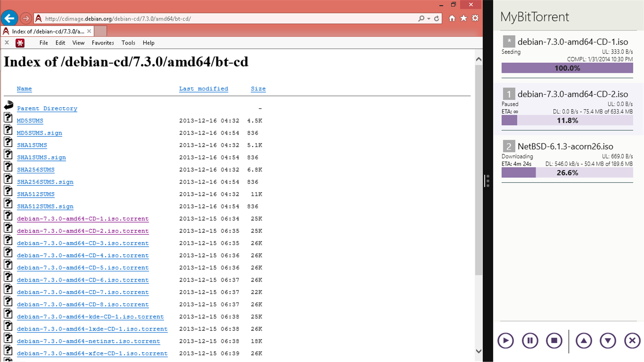Image resolution: width=644 pixels, height=362 pixels.
Task: Click file icon next to MD5SUMS
Action: pos(8,118)
